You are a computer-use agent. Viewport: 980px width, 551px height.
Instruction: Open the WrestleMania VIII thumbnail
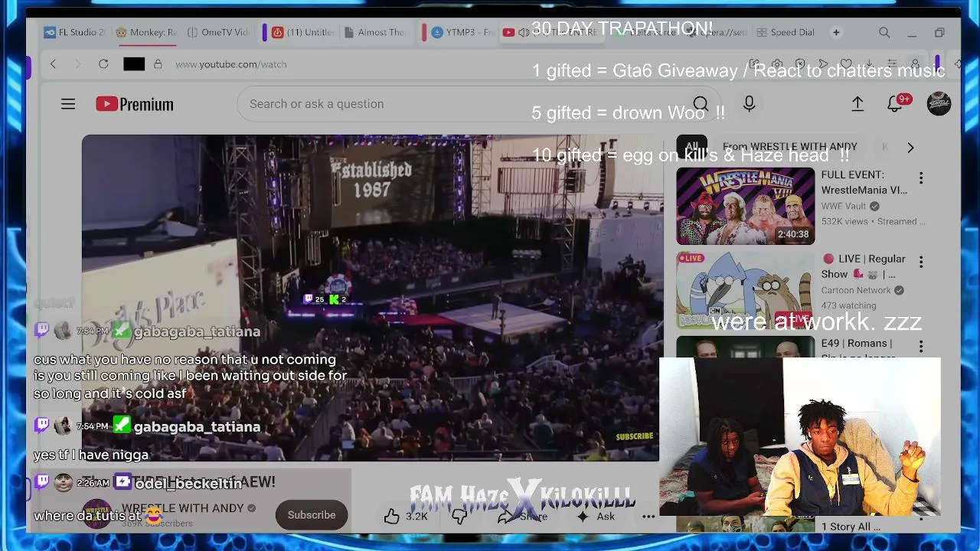(x=745, y=206)
